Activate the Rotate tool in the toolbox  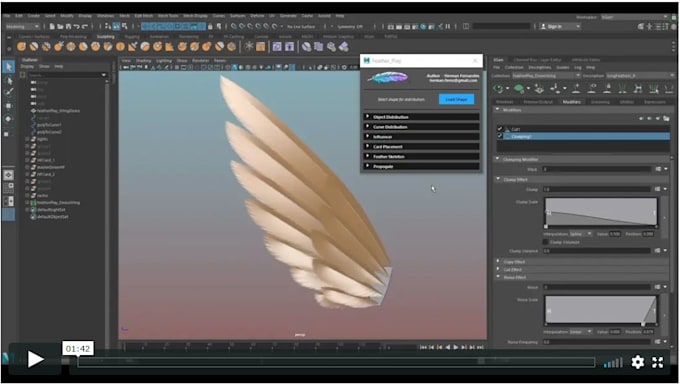coord(8,119)
